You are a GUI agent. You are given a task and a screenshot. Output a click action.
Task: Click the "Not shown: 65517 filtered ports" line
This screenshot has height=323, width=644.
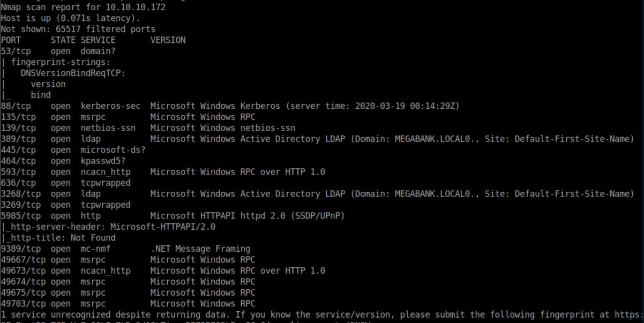(78, 29)
